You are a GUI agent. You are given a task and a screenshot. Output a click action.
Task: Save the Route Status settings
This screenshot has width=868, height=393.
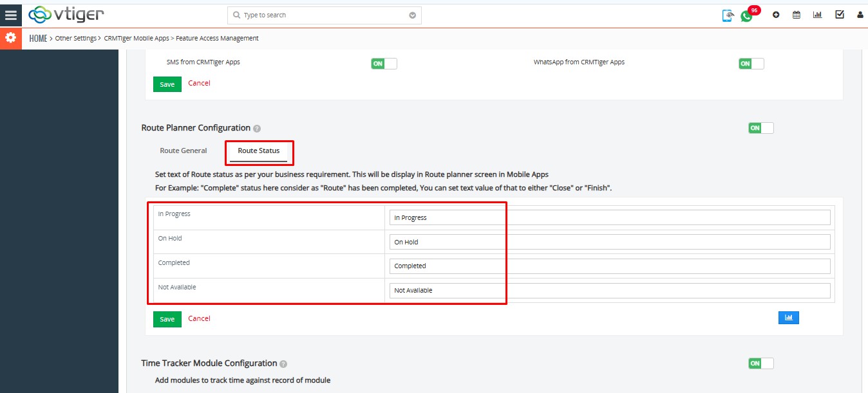167,319
